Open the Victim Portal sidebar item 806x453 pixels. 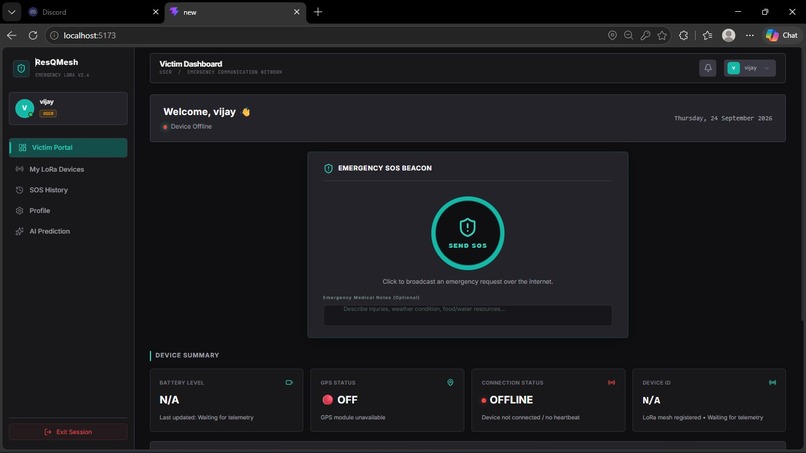pos(68,148)
